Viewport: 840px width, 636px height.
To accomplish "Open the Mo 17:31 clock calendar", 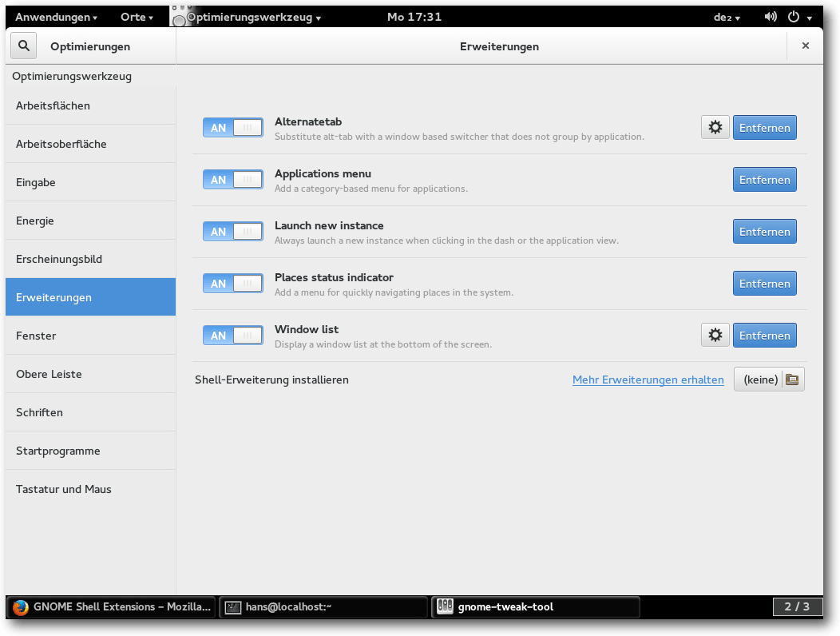I will [414, 17].
